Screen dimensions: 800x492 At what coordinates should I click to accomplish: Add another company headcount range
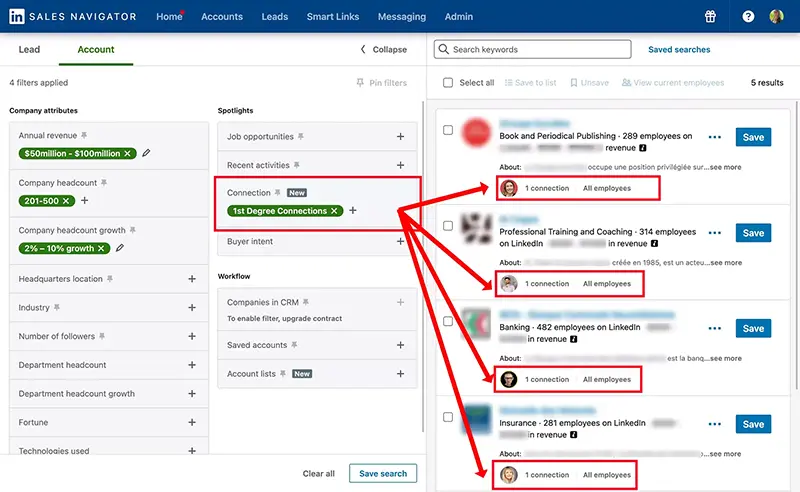[85, 200]
